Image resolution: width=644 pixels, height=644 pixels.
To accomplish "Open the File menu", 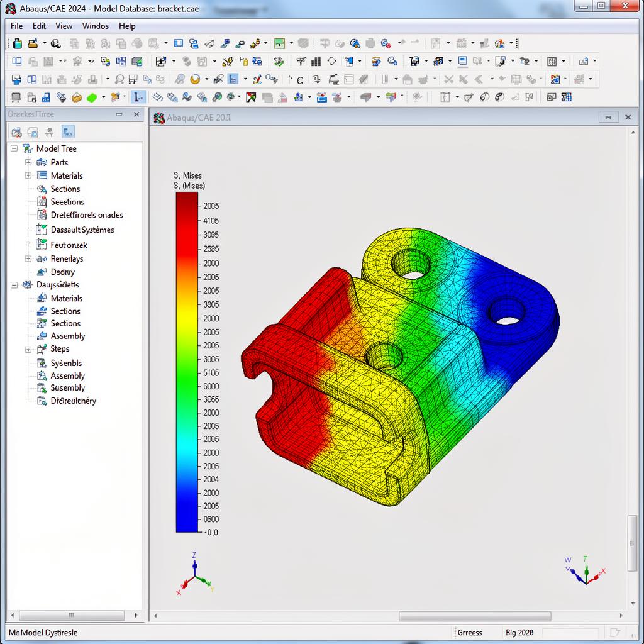I will (17, 26).
